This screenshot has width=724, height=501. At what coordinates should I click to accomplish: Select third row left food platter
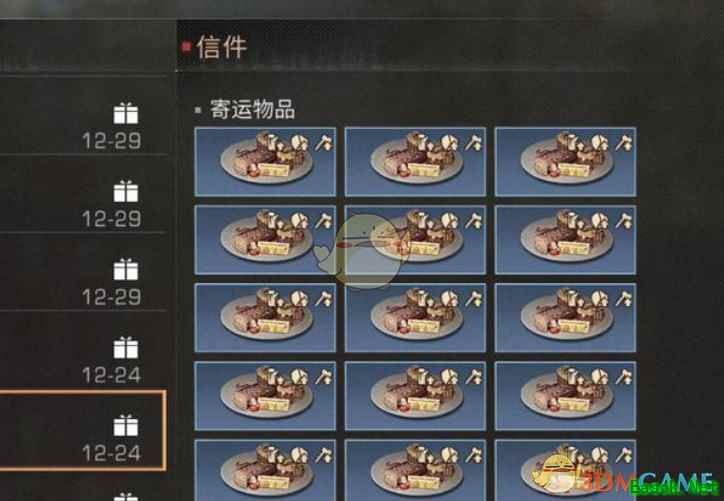(x=265, y=318)
